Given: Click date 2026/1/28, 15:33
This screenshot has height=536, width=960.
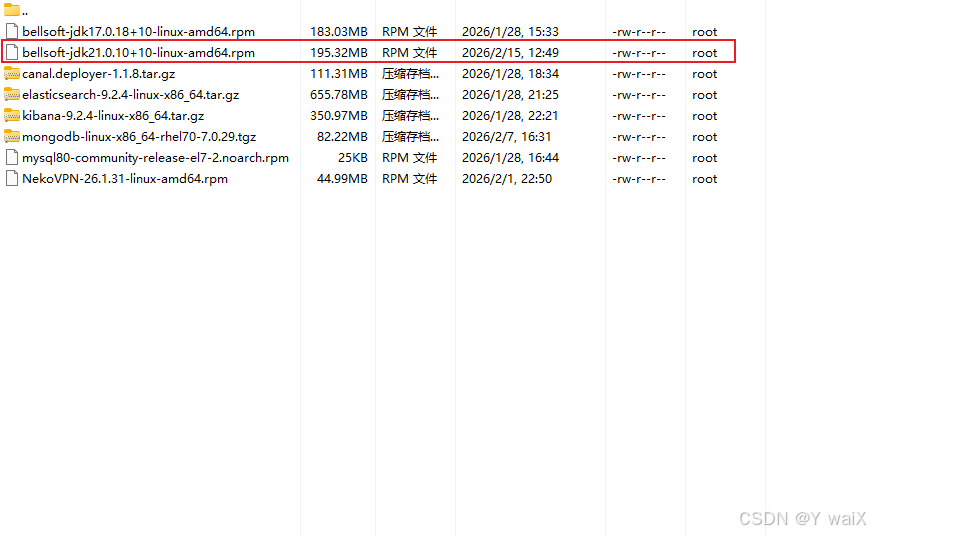Looking at the screenshot, I should tap(510, 32).
